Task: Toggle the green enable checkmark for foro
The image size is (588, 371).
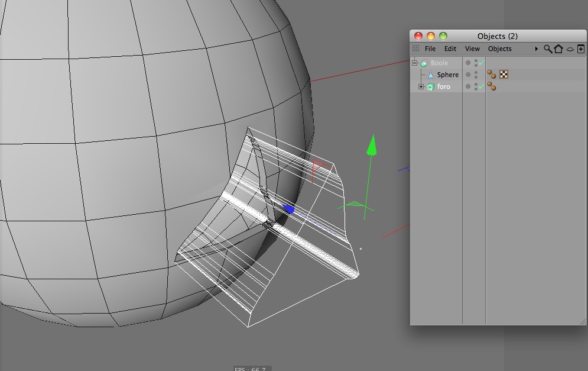Action: tap(482, 86)
